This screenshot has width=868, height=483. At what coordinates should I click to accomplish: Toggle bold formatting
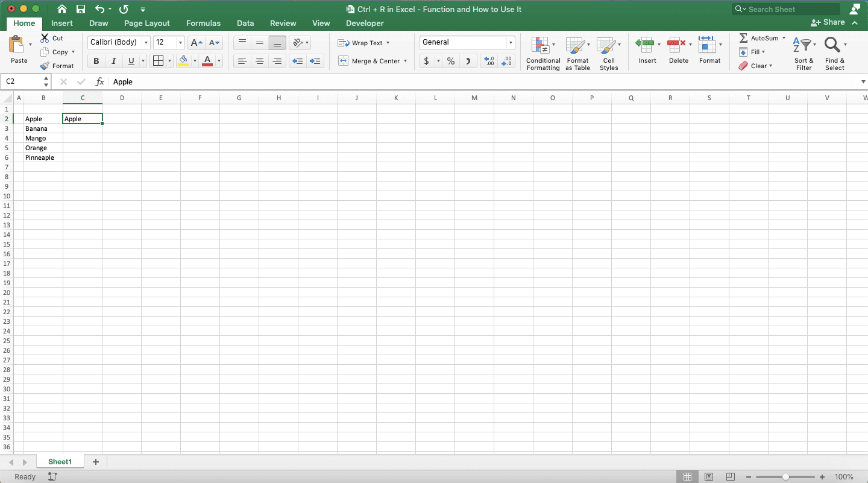96,61
